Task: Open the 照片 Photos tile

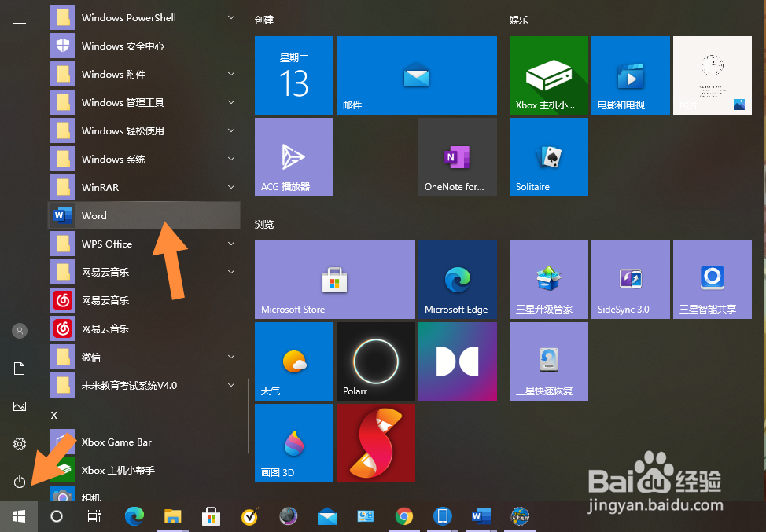Action: tap(713, 75)
